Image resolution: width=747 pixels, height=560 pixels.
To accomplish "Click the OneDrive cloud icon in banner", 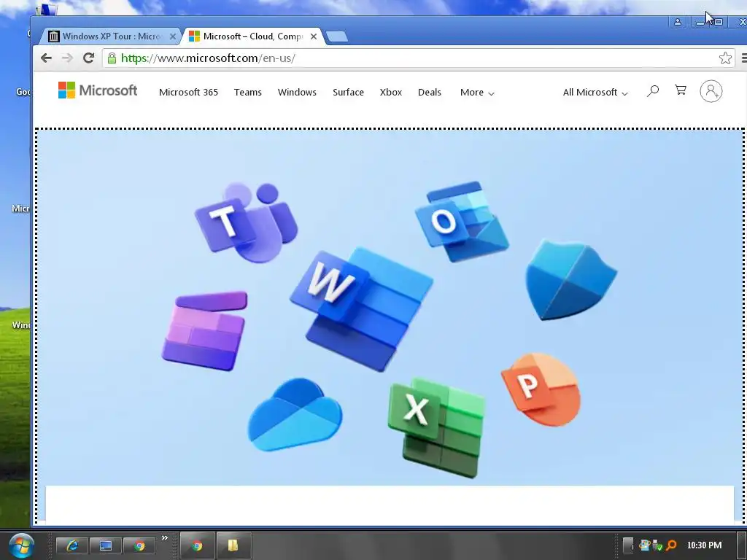I will pyautogui.click(x=295, y=415).
